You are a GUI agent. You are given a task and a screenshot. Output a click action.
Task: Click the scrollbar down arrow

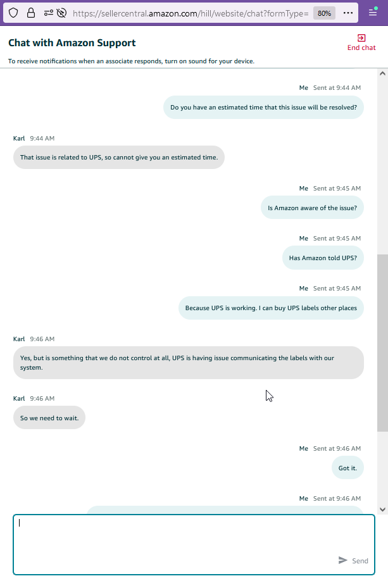coord(382,510)
